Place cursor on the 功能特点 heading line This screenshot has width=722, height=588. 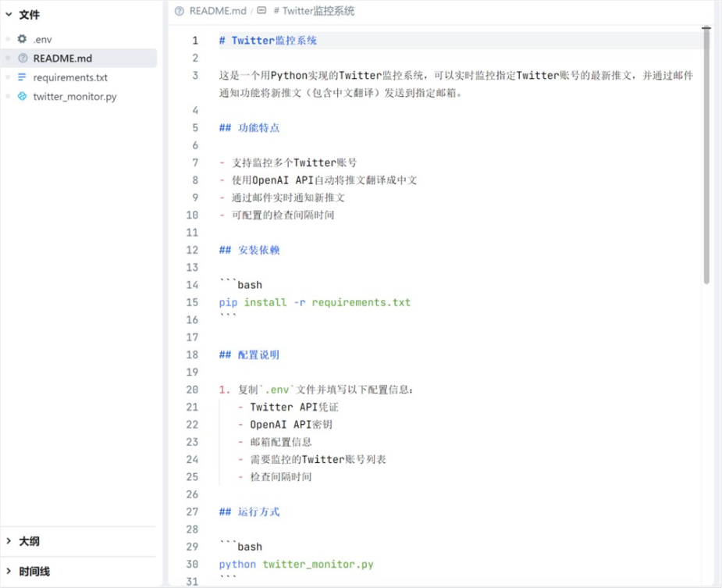tap(249, 127)
